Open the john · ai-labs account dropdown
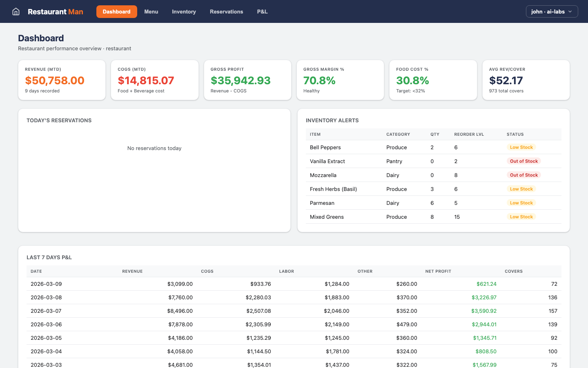The width and height of the screenshot is (588, 368). 552,11
